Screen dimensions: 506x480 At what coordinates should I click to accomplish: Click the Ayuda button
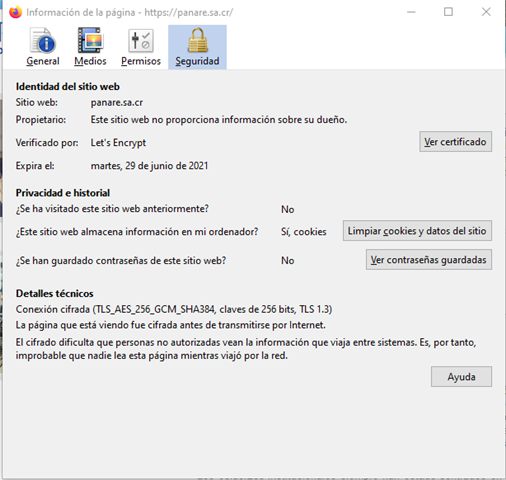[461, 377]
